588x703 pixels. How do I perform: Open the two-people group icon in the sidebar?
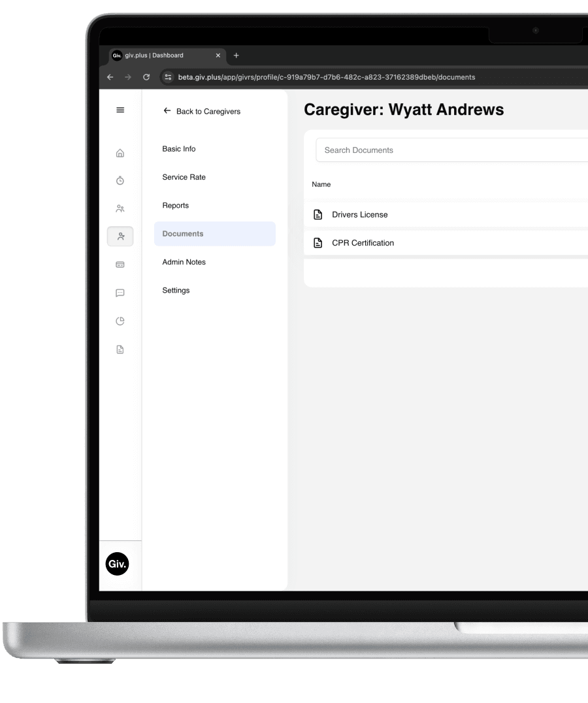(x=120, y=208)
